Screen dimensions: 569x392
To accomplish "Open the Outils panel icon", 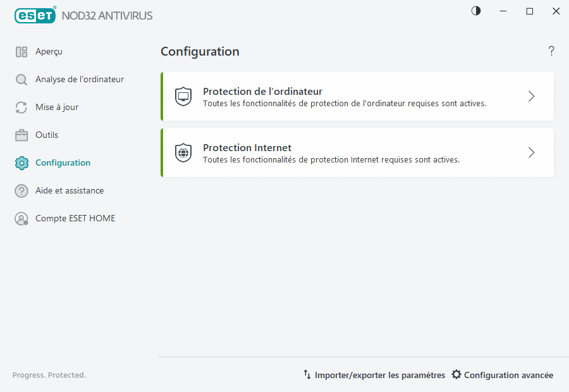I will point(21,135).
